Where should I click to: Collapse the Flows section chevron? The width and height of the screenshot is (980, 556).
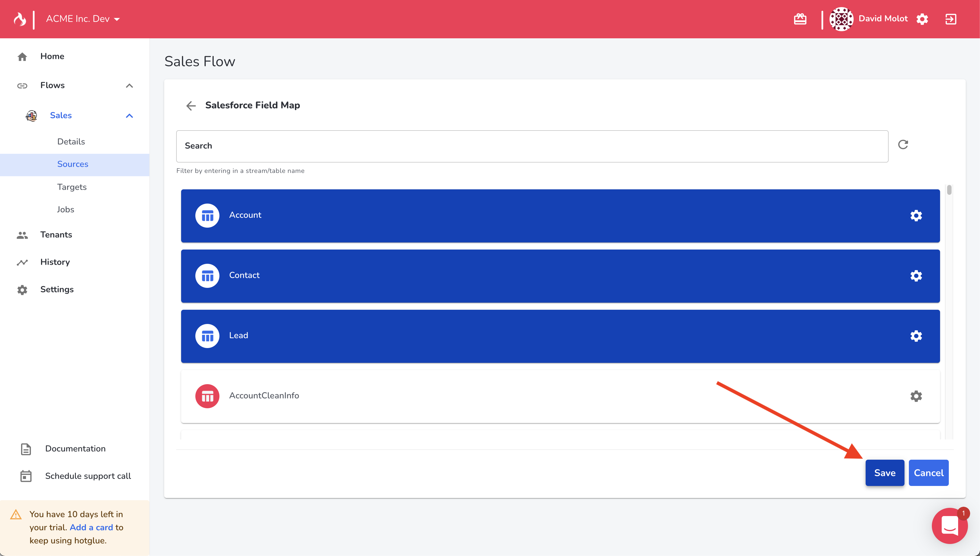click(x=129, y=86)
